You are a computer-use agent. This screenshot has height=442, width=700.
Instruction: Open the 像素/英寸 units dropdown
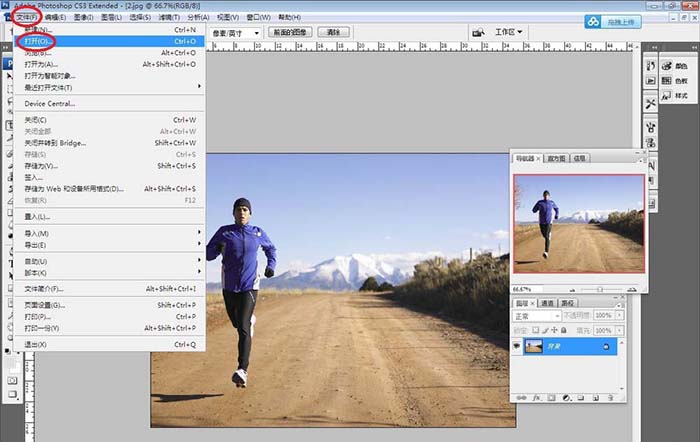click(235, 33)
